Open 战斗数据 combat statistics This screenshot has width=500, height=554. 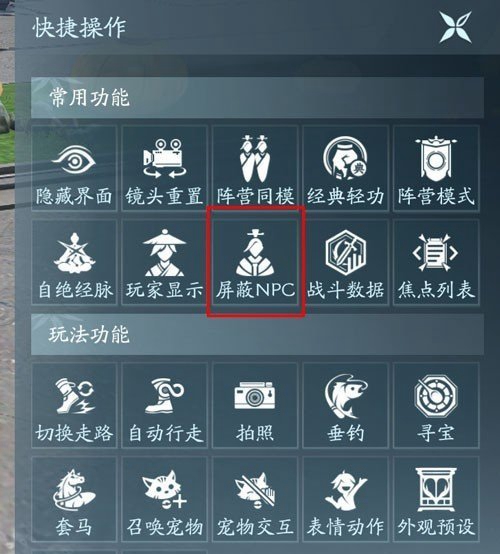click(x=346, y=262)
